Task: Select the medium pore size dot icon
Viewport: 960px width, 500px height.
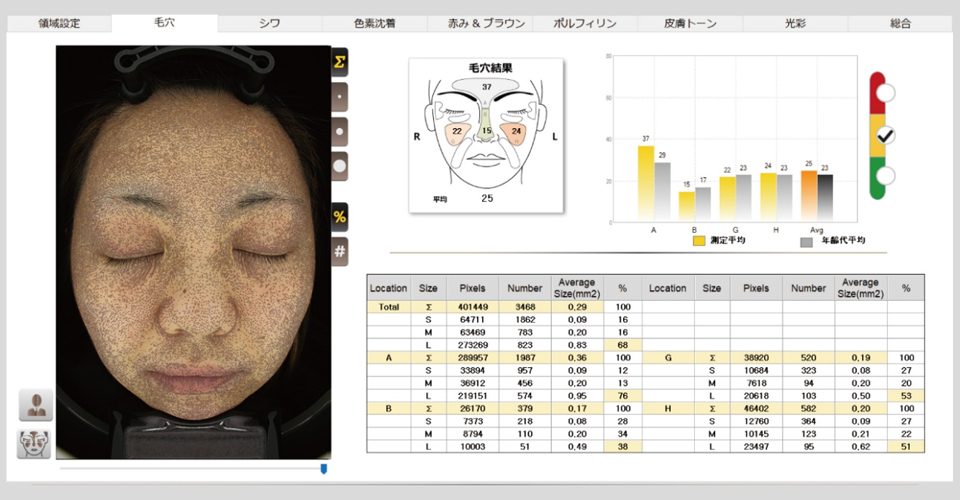Action: (x=340, y=130)
